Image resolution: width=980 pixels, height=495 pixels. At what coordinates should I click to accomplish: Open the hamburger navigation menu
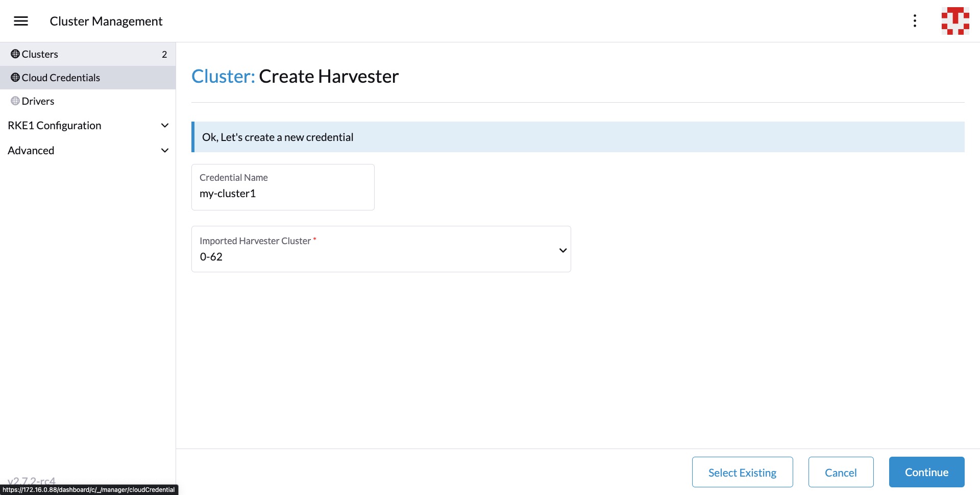click(21, 21)
